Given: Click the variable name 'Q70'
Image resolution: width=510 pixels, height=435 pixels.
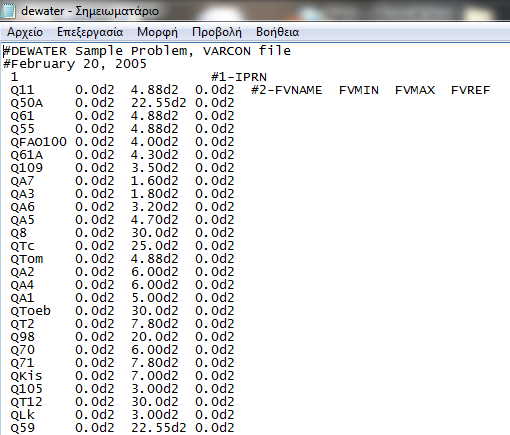Looking at the screenshot, I should 22,350.
